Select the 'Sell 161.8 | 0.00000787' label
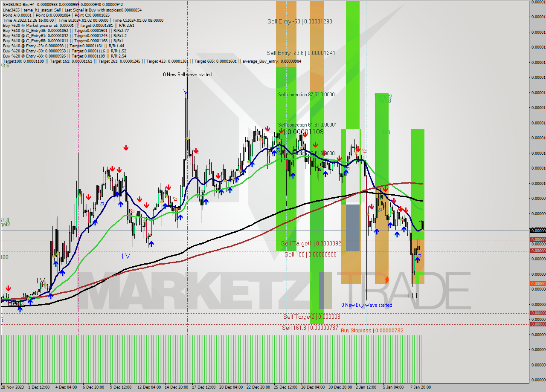546x392 pixels. (310, 328)
